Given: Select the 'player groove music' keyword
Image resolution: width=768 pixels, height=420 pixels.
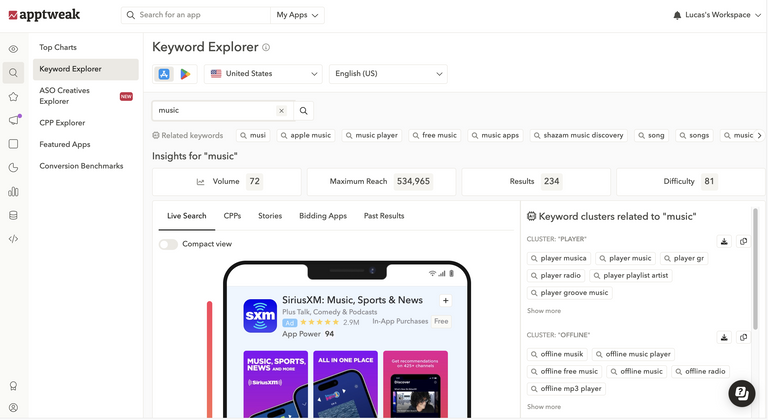Looking at the screenshot, I should coord(570,293).
